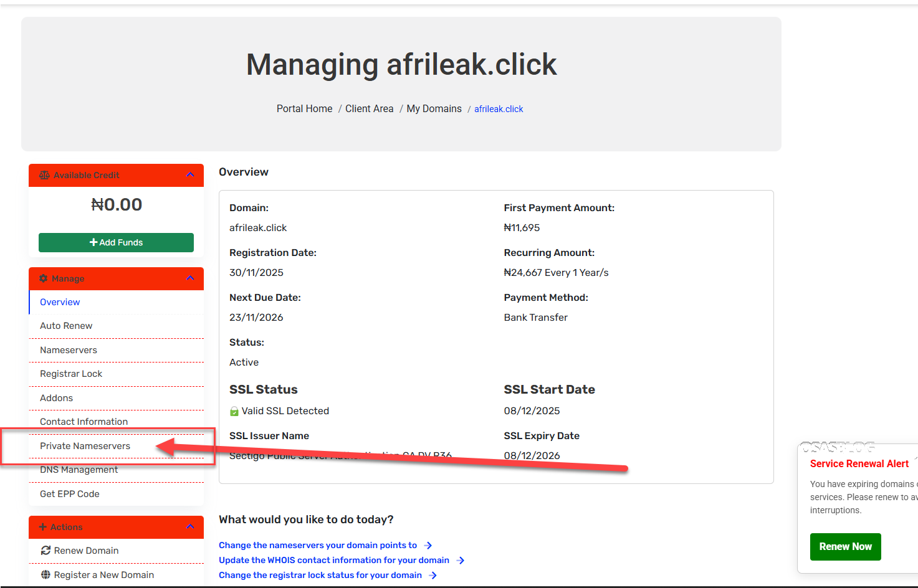Open Private Nameservers in the Manage menu
The width and height of the screenshot is (918, 588).
(x=85, y=446)
